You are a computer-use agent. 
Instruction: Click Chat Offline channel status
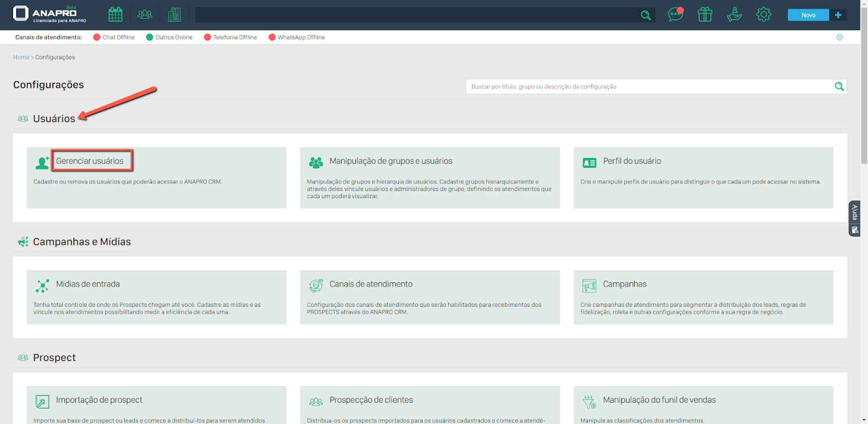[114, 37]
